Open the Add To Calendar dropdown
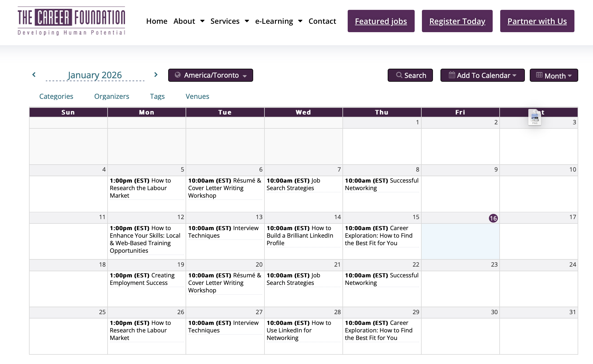Screen dimensions: 593x364 [482, 75]
